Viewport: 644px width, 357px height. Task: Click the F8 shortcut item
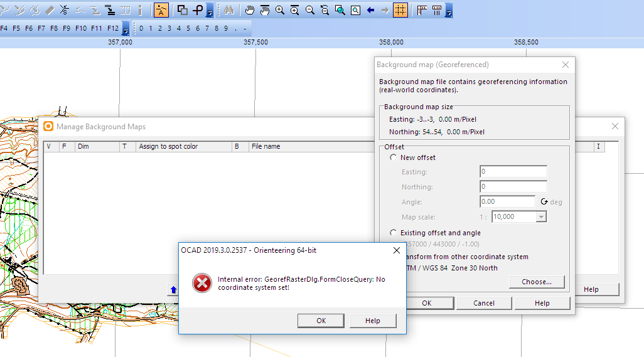click(x=54, y=28)
